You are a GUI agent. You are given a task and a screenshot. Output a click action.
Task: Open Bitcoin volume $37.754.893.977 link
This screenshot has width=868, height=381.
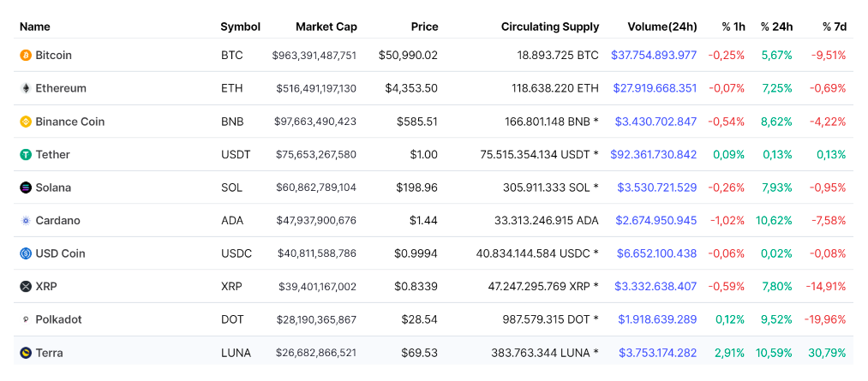(654, 56)
